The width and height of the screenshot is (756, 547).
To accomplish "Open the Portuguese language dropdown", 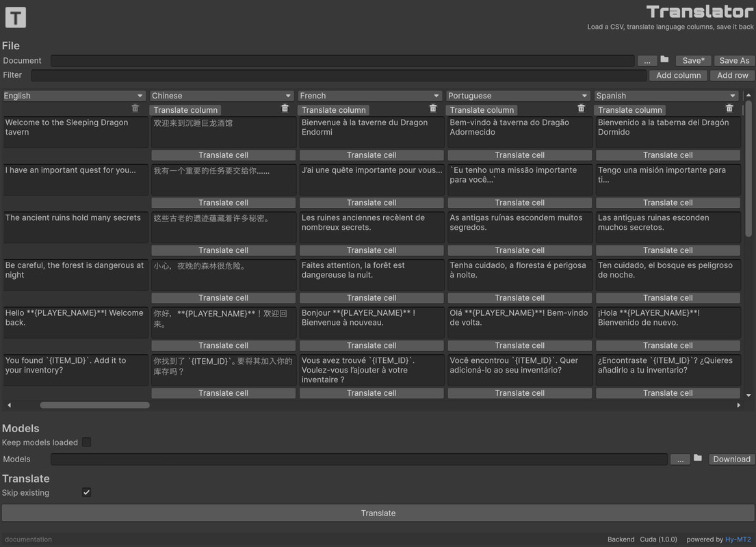I will coord(518,96).
